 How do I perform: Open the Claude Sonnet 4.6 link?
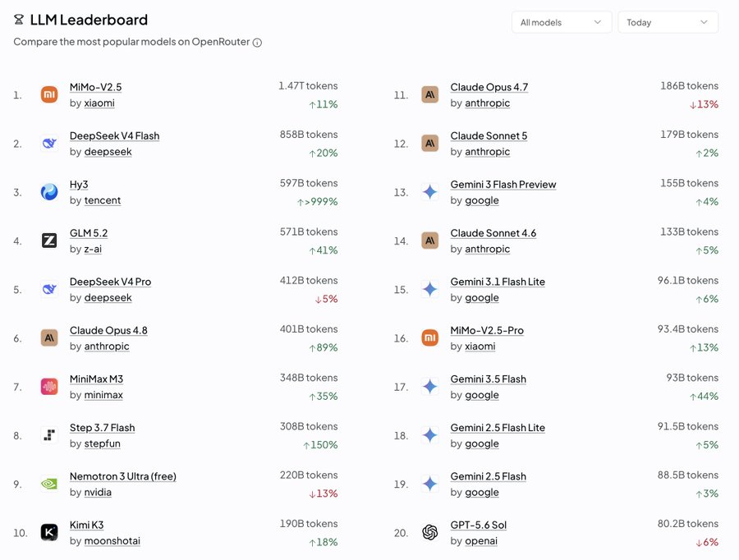[x=493, y=233]
